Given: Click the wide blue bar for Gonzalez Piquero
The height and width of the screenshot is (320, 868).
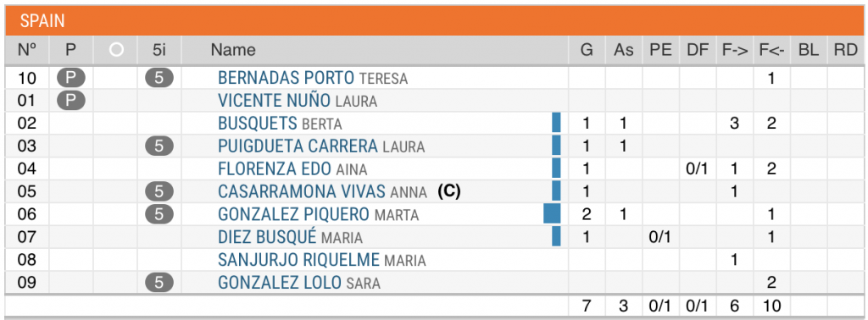Looking at the screenshot, I should coord(552,214).
